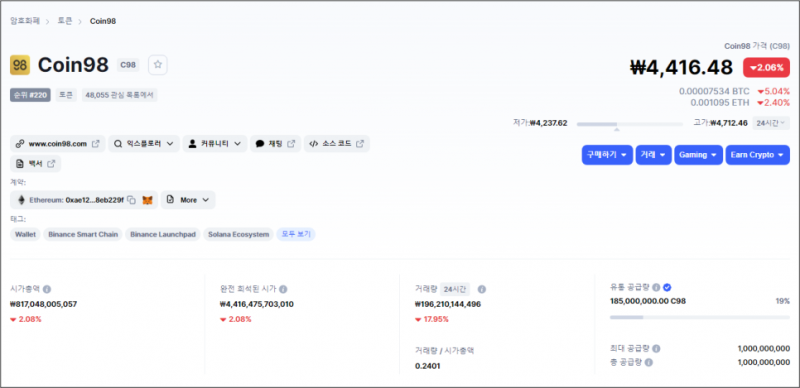This screenshot has height=388, width=800.
Task: Click the Coin98 logo icon
Action: tap(20, 65)
